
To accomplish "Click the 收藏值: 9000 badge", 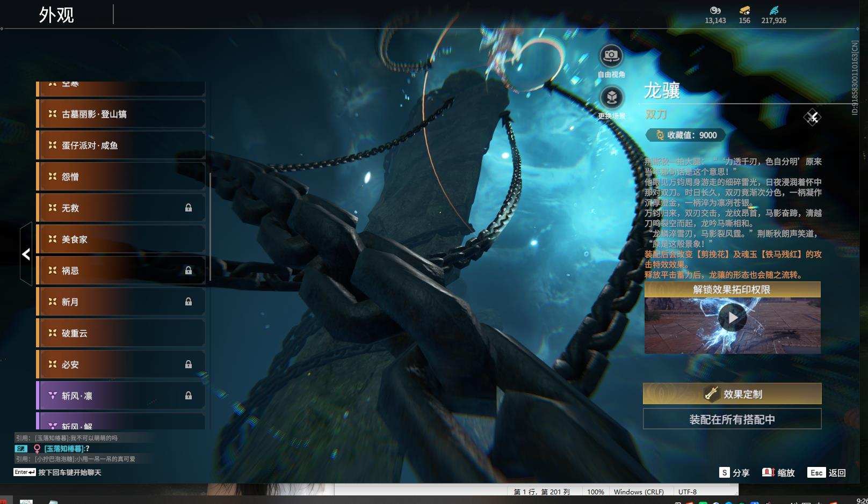I will tap(686, 135).
